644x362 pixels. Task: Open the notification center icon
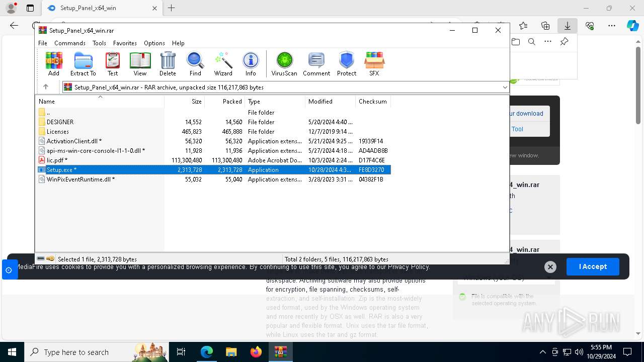coord(627,352)
